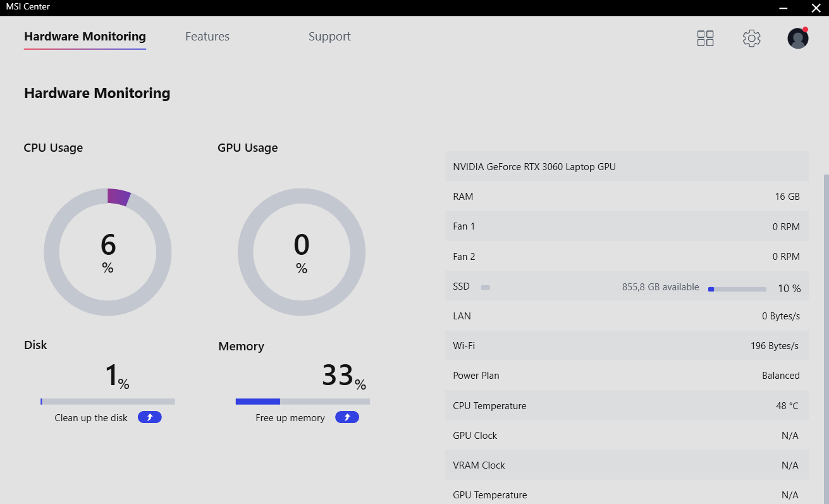
Task: Minimize the MSI Center window
Action: 784,8
